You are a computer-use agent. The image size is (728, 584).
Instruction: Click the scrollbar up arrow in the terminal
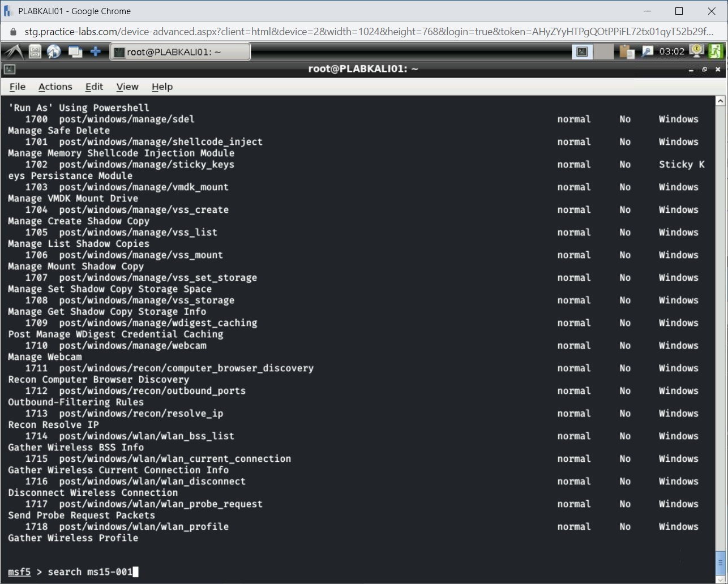[x=721, y=100]
